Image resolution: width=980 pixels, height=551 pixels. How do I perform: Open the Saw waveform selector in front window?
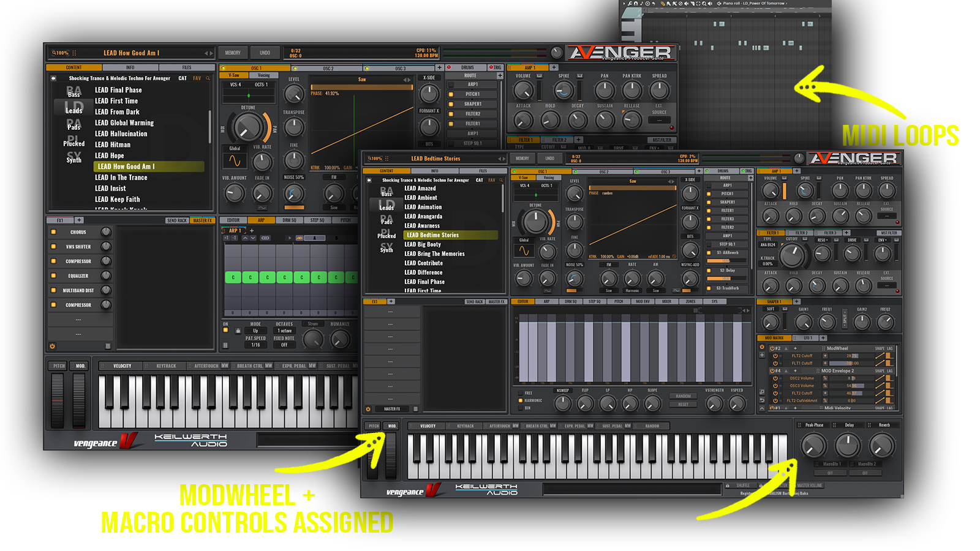(633, 181)
